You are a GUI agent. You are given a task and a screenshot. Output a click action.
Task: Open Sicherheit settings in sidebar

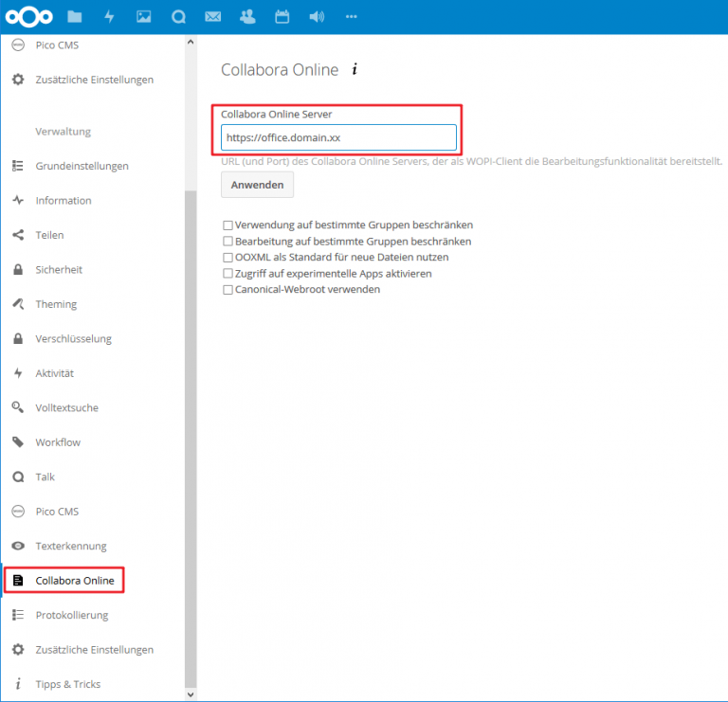[x=59, y=270]
